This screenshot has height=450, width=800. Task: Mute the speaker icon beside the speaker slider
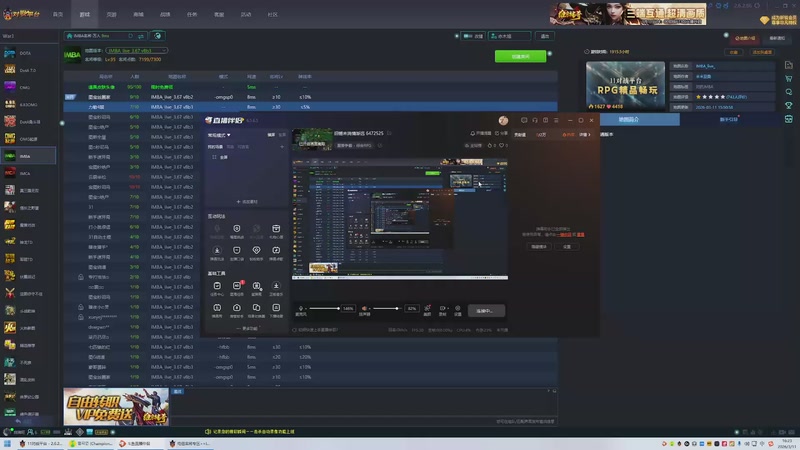click(x=364, y=308)
